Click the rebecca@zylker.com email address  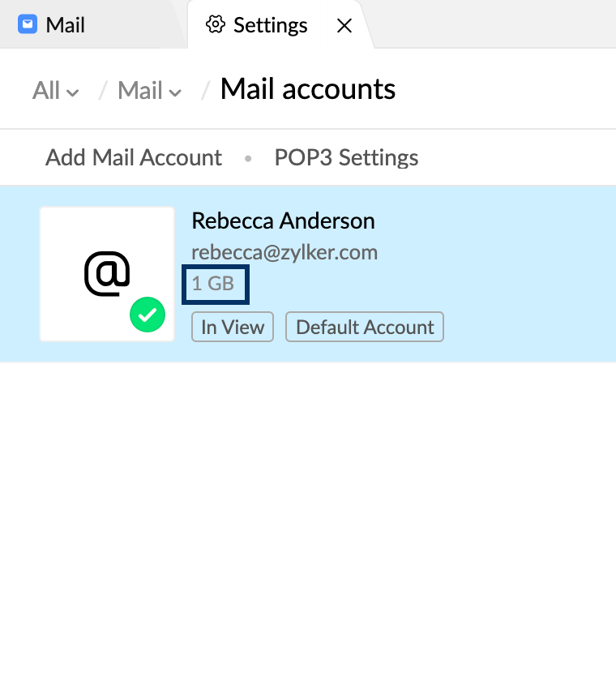coord(284,252)
